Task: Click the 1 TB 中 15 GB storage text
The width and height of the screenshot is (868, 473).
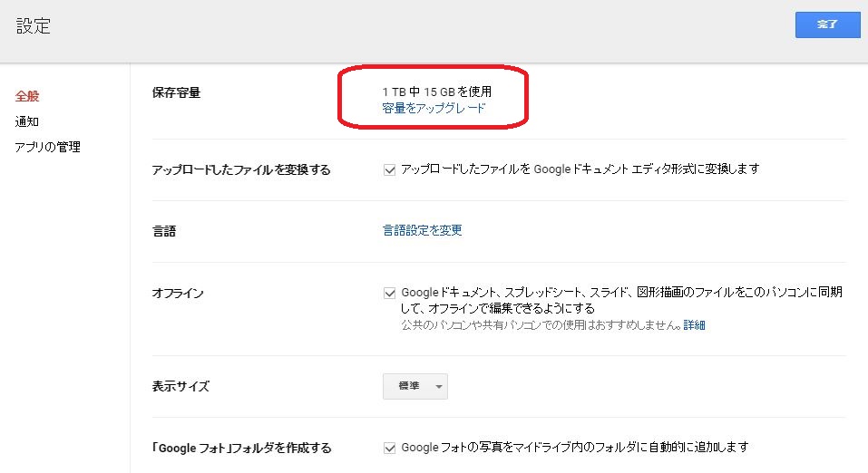Action: click(x=436, y=92)
